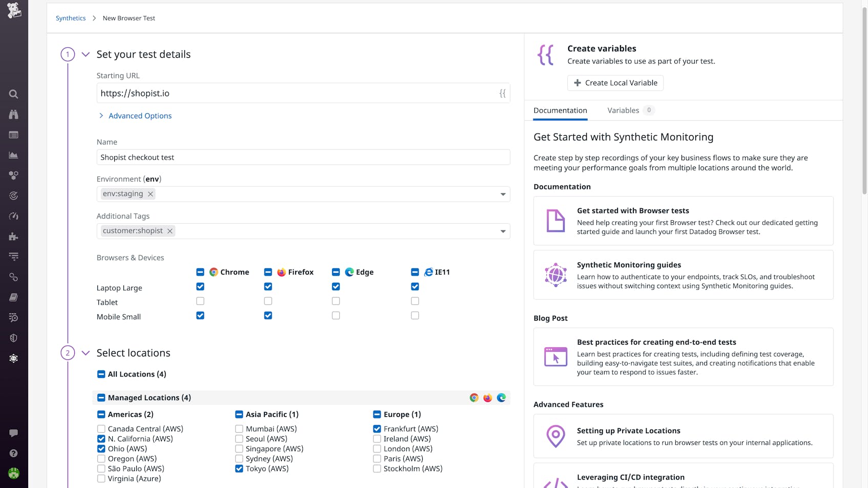This screenshot has width=868, height=488.
Task: Click the Firefox icon next to Managed Locations
Action: [x=487, y=397]
